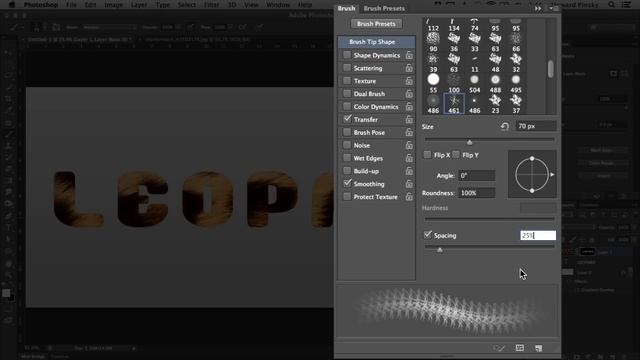The height and width of the screenshot is (360, 640).
Task: Enable the Protect Texture checkbox
Action: (347, 196)
